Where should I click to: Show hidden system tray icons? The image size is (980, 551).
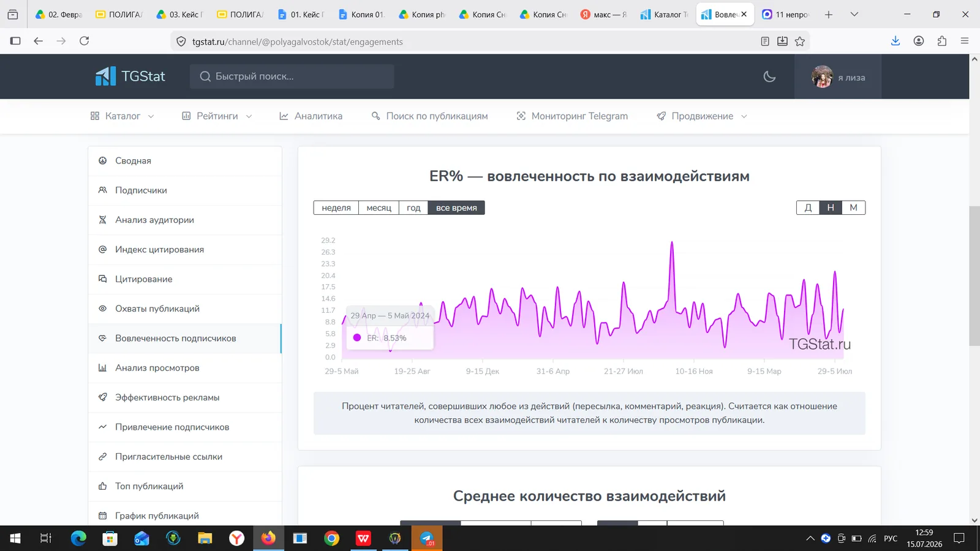[810, 538]
